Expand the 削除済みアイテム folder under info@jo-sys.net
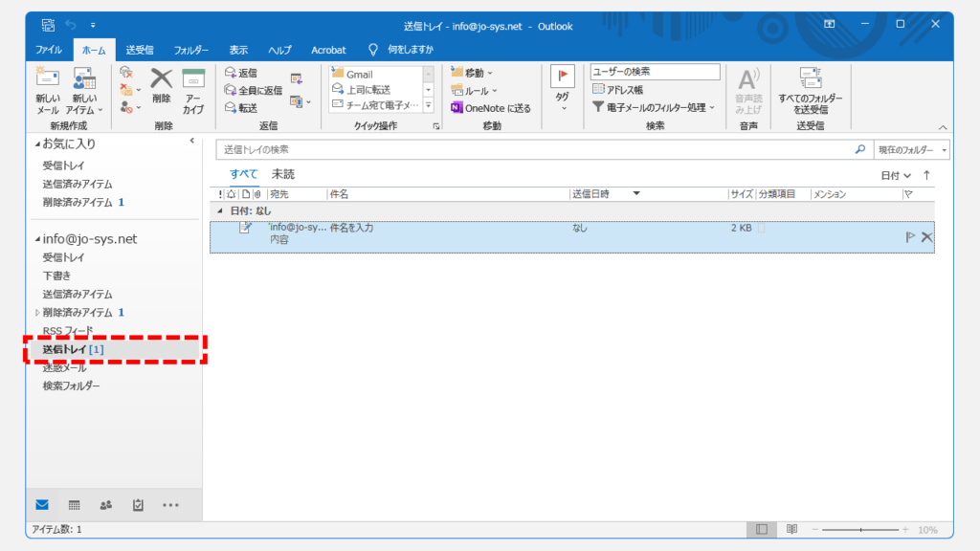Screen dimensions: 980x551 pos(37,313)
